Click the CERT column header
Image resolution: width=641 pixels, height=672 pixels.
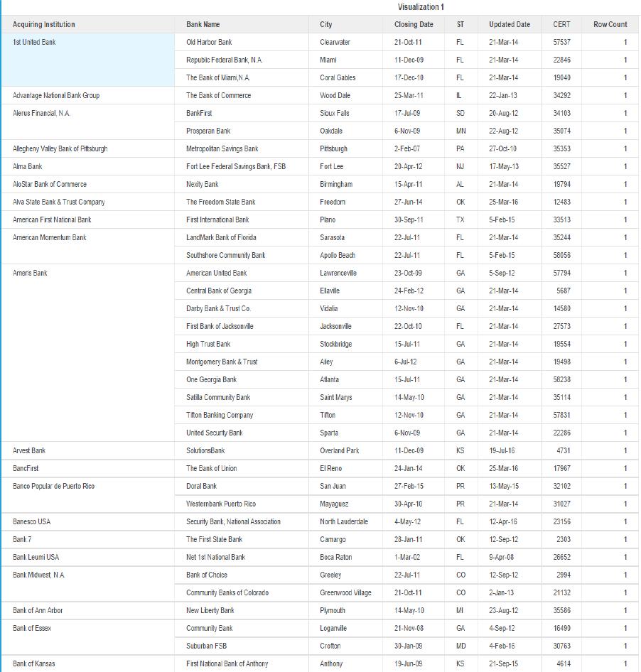click(561, 24)
